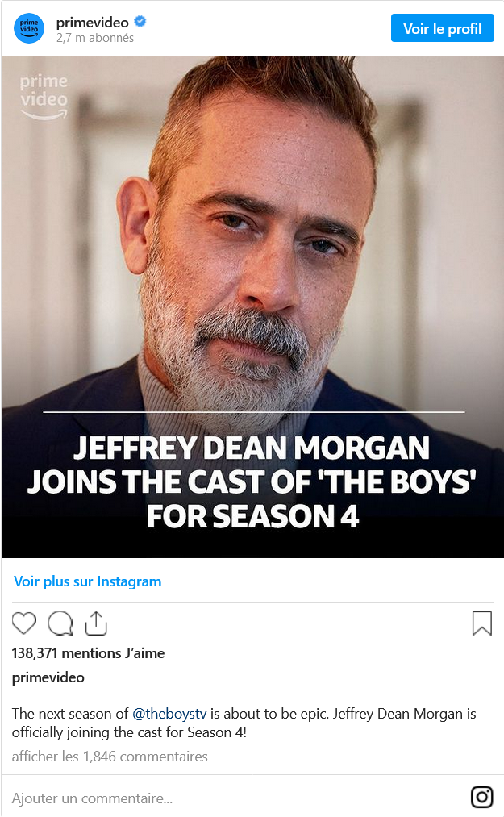Like the post using the heart icon
This screenshot has width=504, height=817.
coord(24,623)
